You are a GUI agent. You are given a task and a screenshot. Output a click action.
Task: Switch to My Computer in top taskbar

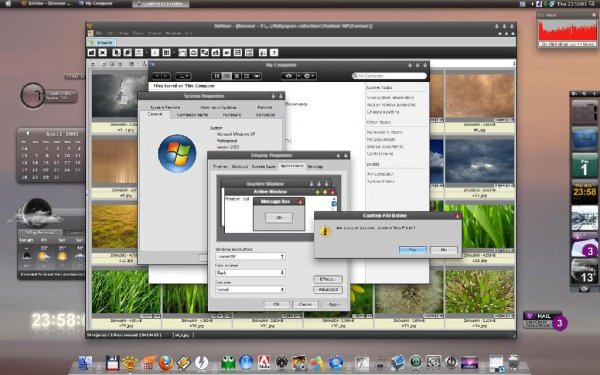(96, 3)
